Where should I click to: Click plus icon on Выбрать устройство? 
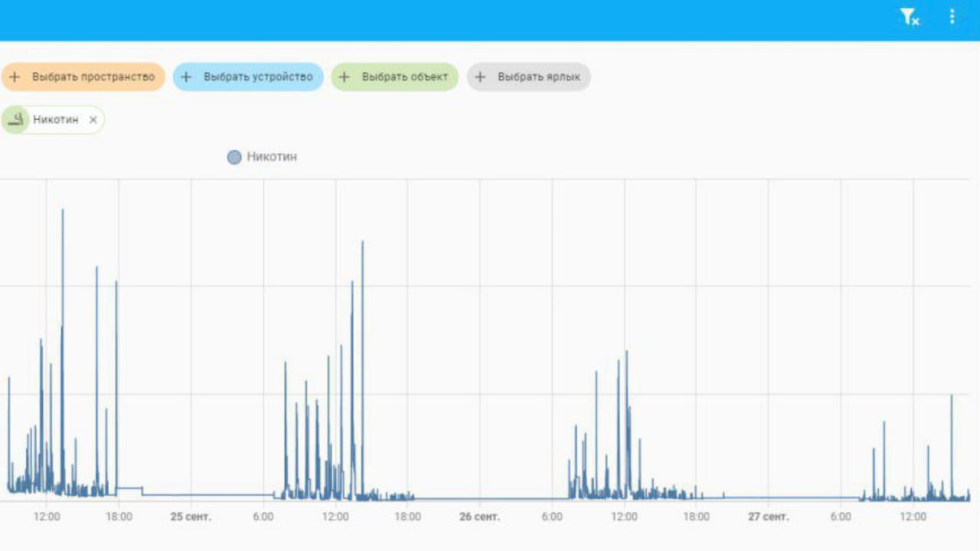(x=186, y=77)
